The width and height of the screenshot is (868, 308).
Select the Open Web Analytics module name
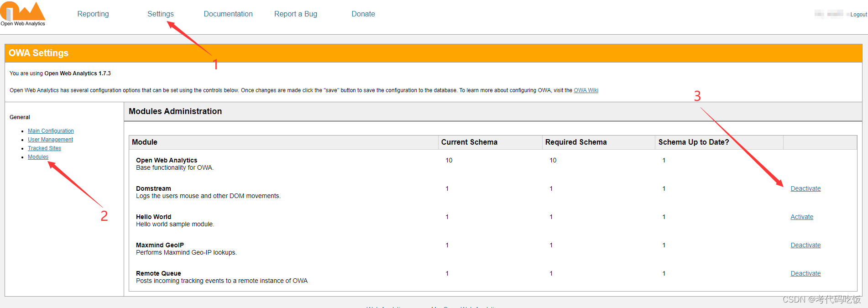(x=167, y=160)
